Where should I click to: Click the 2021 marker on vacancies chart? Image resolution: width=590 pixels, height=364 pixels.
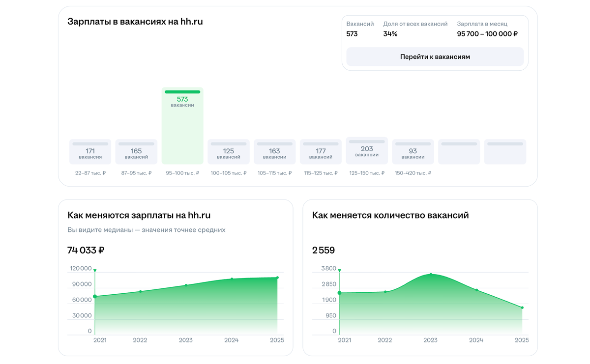(x=339, y=293)
